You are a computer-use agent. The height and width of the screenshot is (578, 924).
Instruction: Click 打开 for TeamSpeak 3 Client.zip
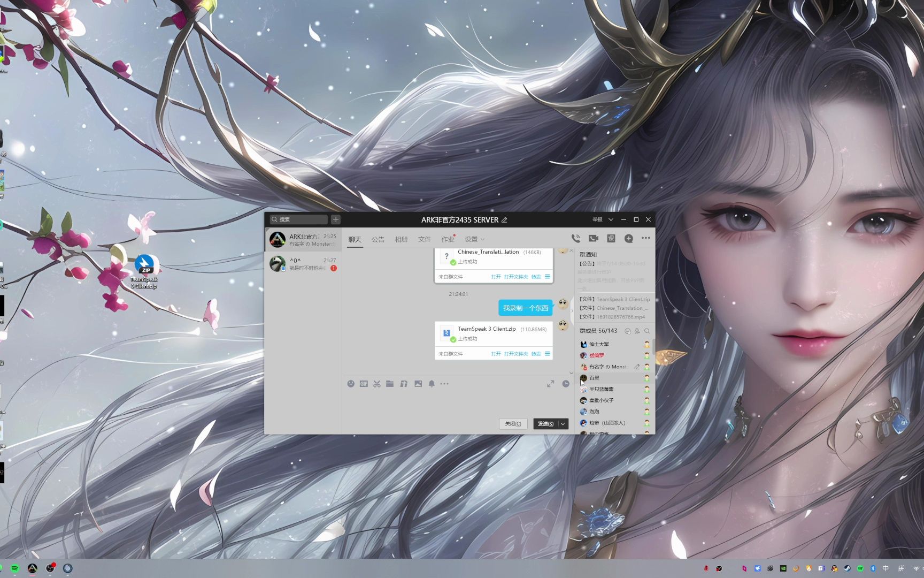pos(496,354)
